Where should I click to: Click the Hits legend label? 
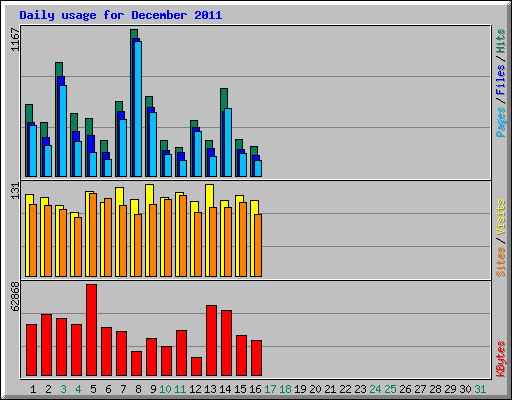(x=500, y=41)
